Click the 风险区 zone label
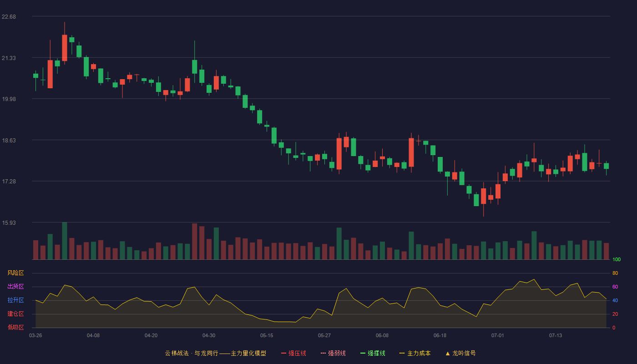This screenshot has height=364, width=637. (15, 273)
